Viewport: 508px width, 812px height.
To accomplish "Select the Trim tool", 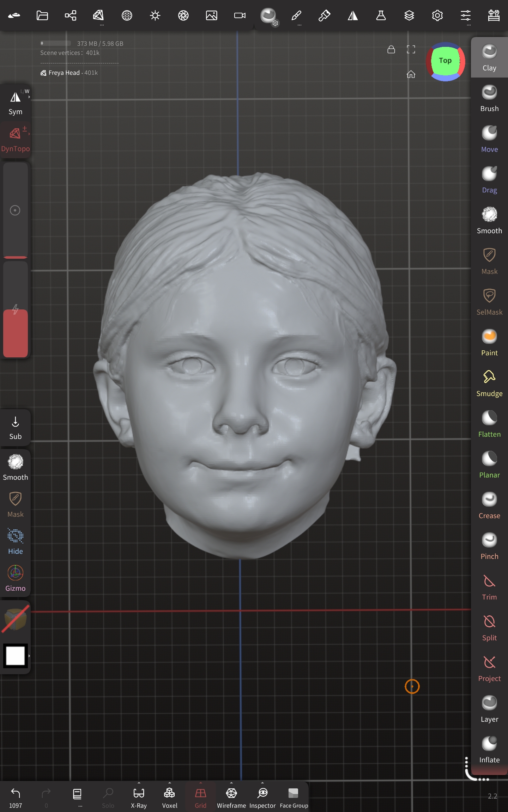I will pyautogui.click(x=489, y=586).
